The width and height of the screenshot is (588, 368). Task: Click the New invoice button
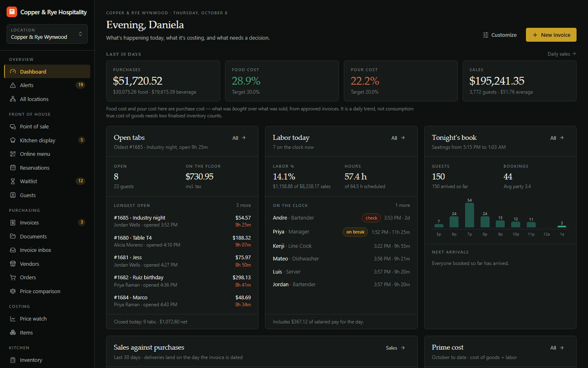point(551,35)
